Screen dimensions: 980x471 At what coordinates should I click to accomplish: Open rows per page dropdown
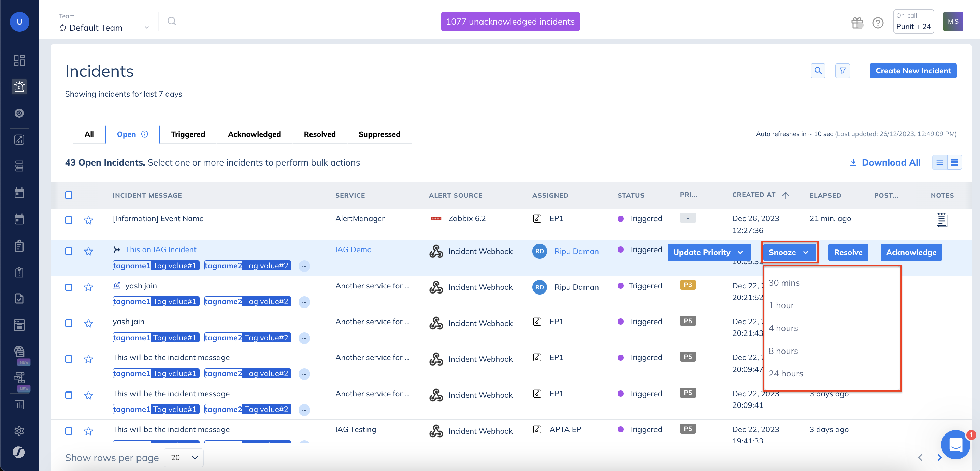pos(184,457)
